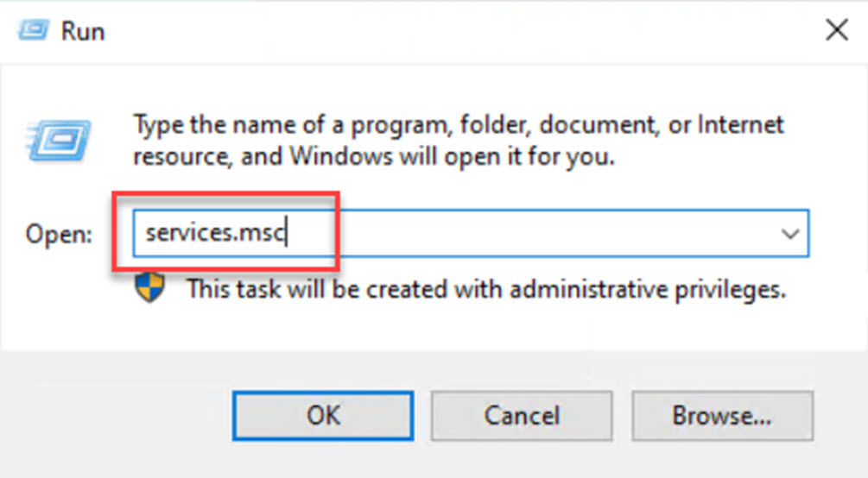Expand the Open command history dropdown
This screenshot has height=478, width=868.
click(x=789, y=233)
